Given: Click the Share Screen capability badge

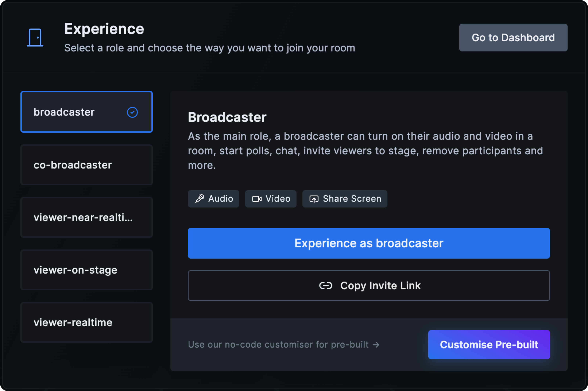Looking at the screenshot, I should (x=345, y=199).
